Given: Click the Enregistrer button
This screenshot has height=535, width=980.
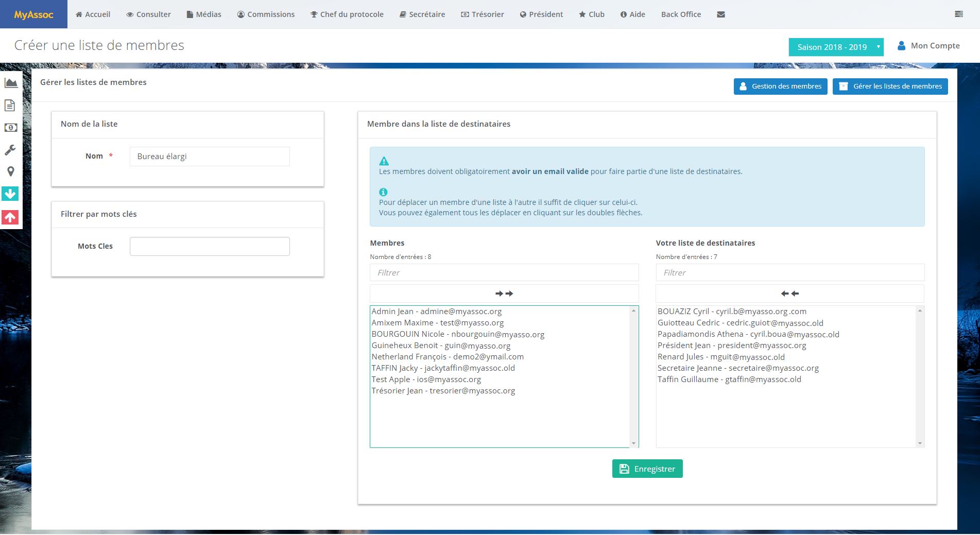Looking at the screenshot, I should [x=647, y=469].
